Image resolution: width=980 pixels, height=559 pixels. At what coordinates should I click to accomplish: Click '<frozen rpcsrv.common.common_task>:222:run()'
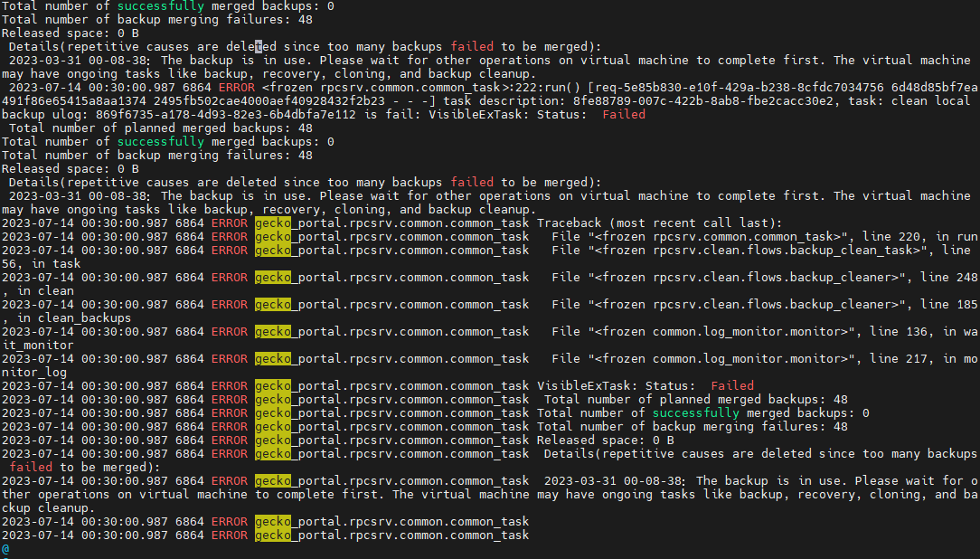point(421,88)
